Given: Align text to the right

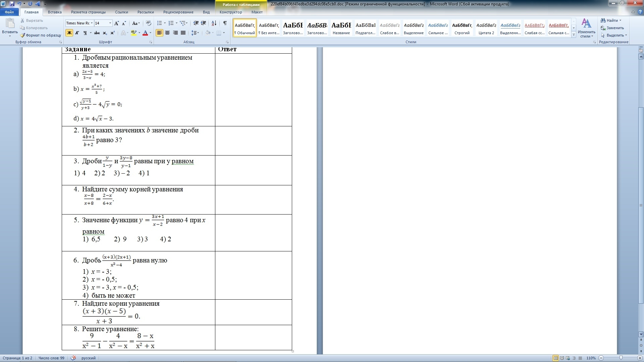Looking at the screenshot, I should (175, 33).
